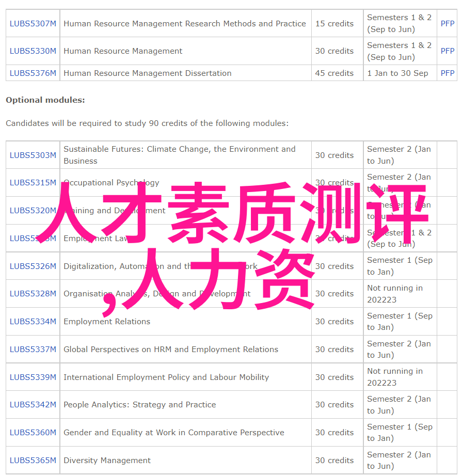Select the 'Employment Relations' module title
The image size is (462, 476).
(x=107, y=322)
